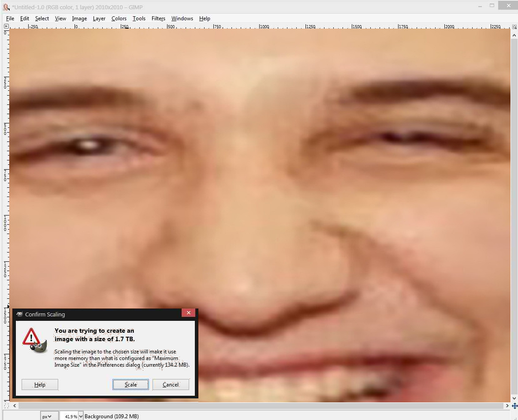This screenshot has width=518, height=420.
Task: Open the Select menu
Action: tap(42, 19)
